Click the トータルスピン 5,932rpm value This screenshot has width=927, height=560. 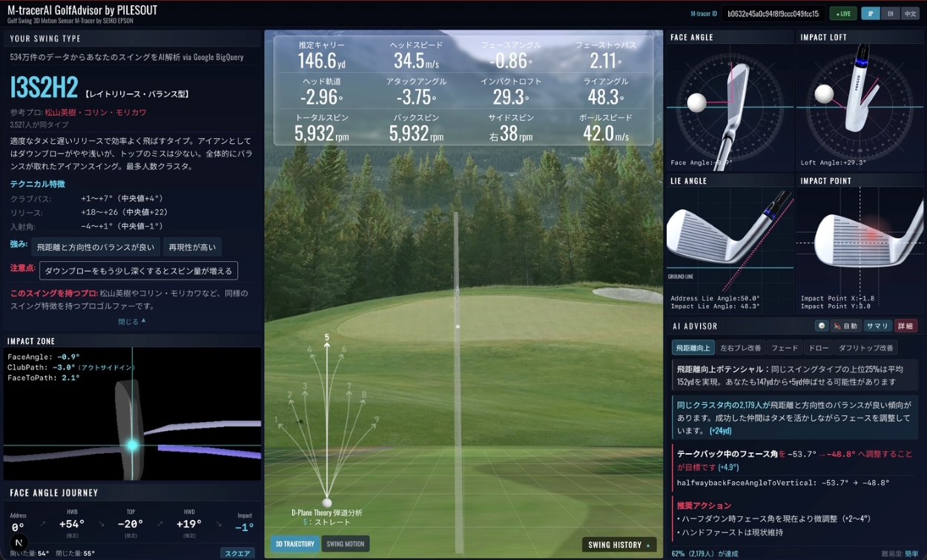coord(321,134)
